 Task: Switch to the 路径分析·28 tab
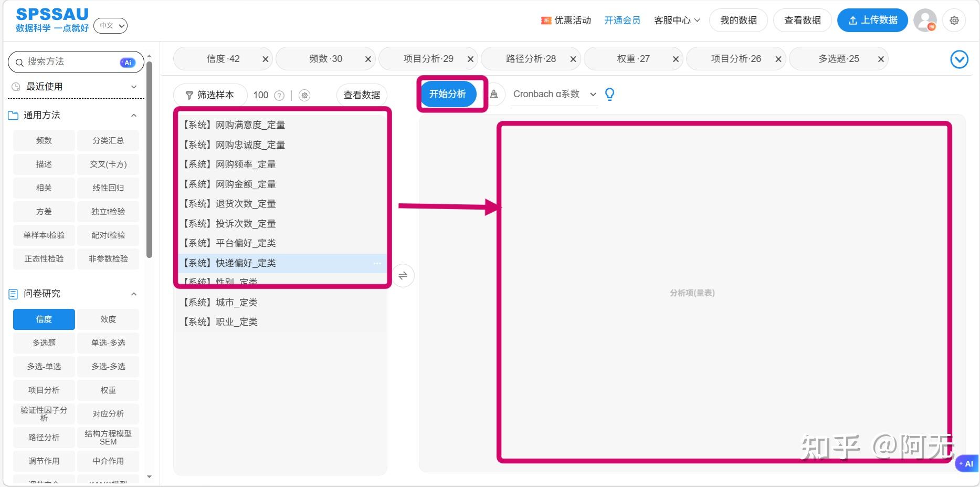click(x=531, y=59)
